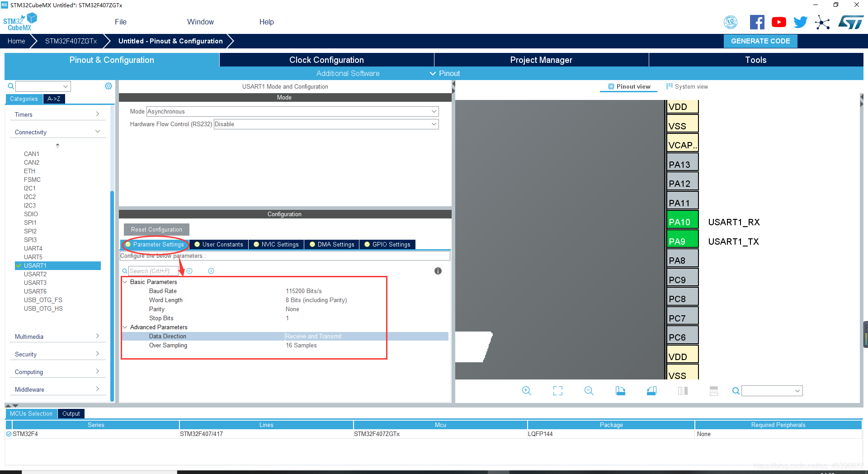Select I2C1 in the peripheral list
868x474 pixels.
[x=30, y=188]
